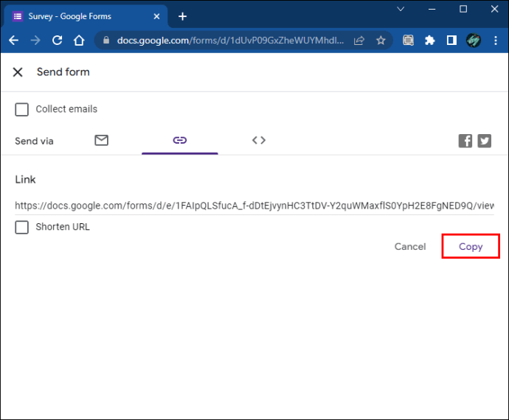Screen dimensions: 509x420
Task: Open the screenshot extension icon
Action: [x=408, y=41]
